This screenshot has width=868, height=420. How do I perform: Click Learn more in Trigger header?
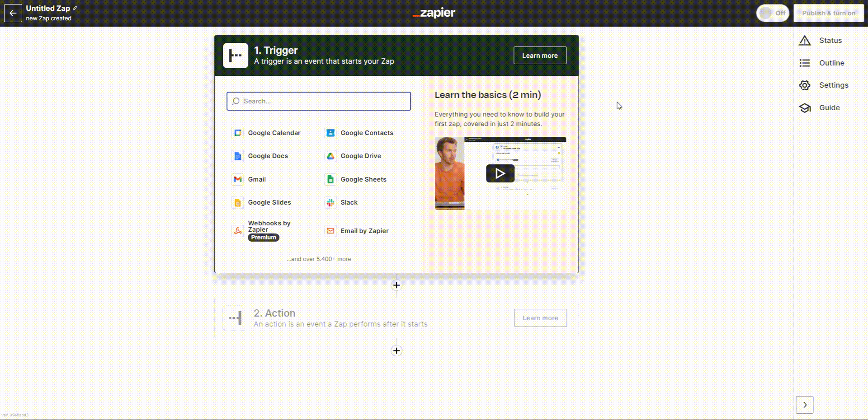pos(540,55)
